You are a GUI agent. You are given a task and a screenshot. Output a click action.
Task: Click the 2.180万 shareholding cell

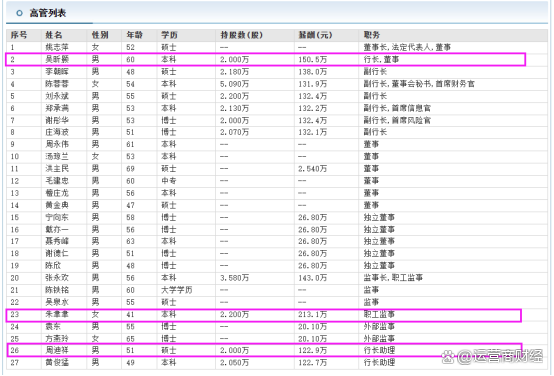point(235,72)
